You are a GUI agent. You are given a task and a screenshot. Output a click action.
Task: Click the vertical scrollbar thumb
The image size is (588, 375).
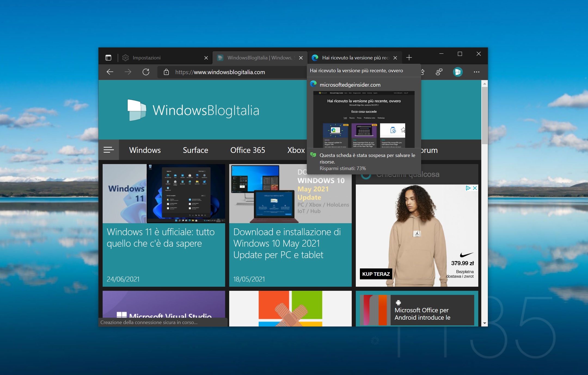485,115
